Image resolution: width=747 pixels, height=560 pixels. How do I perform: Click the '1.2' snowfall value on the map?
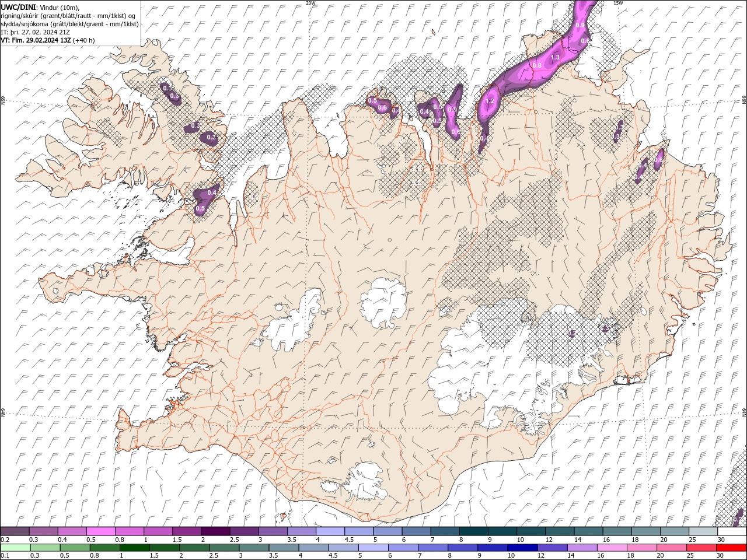point(490,101)
